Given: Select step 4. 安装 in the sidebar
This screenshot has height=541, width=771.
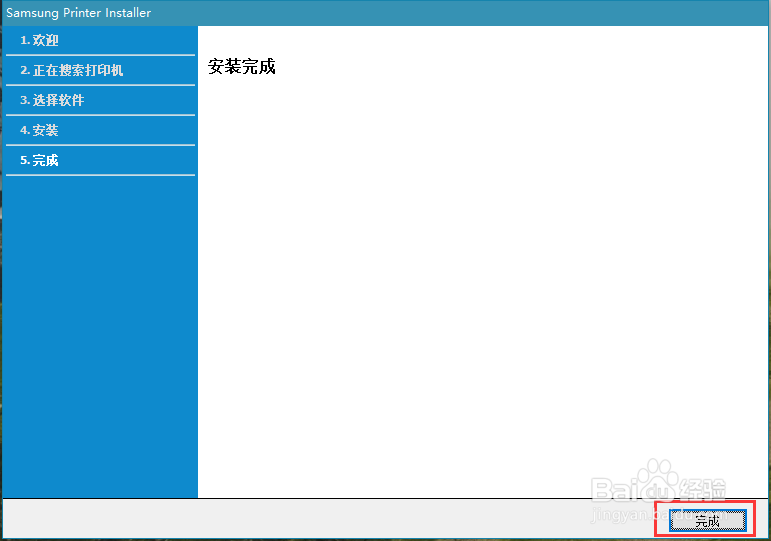Looking at the screenshot, I should pyautogui.click(x=100, y=130).
